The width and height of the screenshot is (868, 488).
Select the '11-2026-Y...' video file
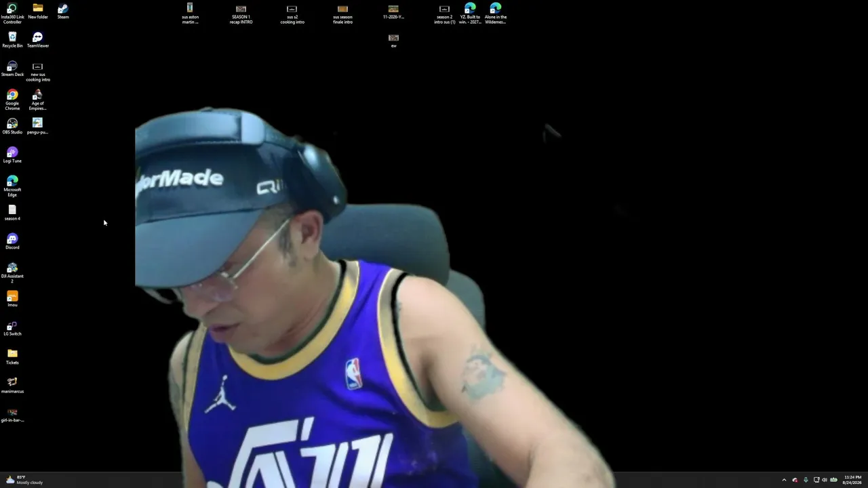tap(393, 12)
